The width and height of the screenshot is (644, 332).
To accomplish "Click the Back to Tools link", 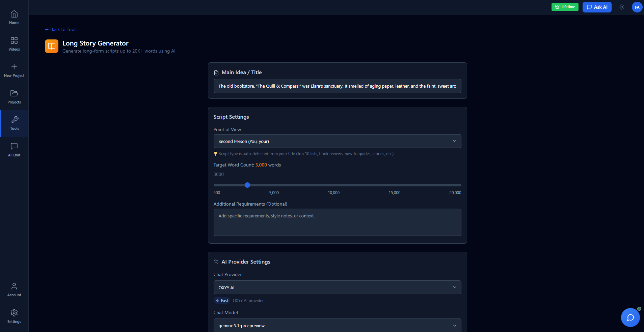I will pos(61,29).
